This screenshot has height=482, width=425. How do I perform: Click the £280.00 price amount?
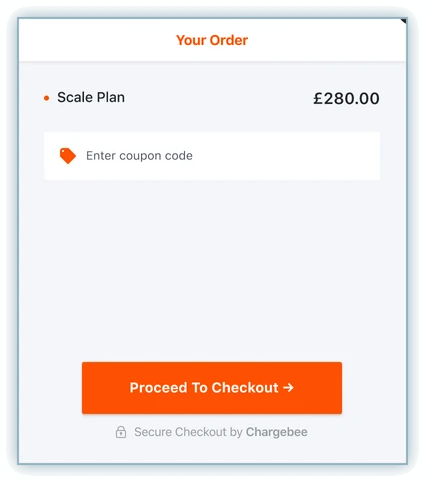tap(346, 98)
